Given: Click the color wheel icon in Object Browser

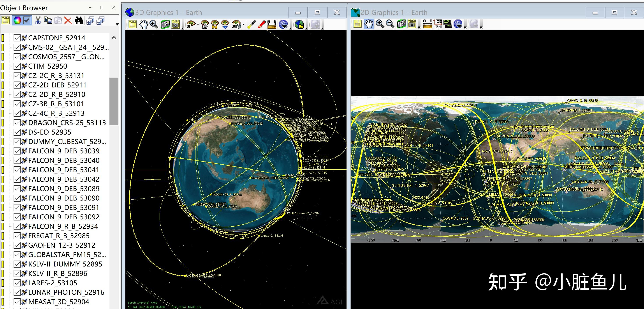Looking at the screenshot, I should 17,21.
